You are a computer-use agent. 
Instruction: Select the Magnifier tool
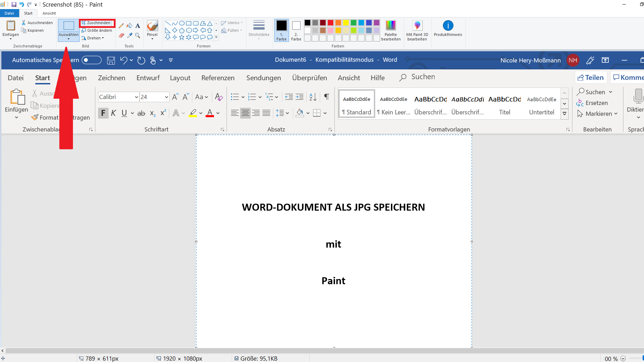(138, 35)
